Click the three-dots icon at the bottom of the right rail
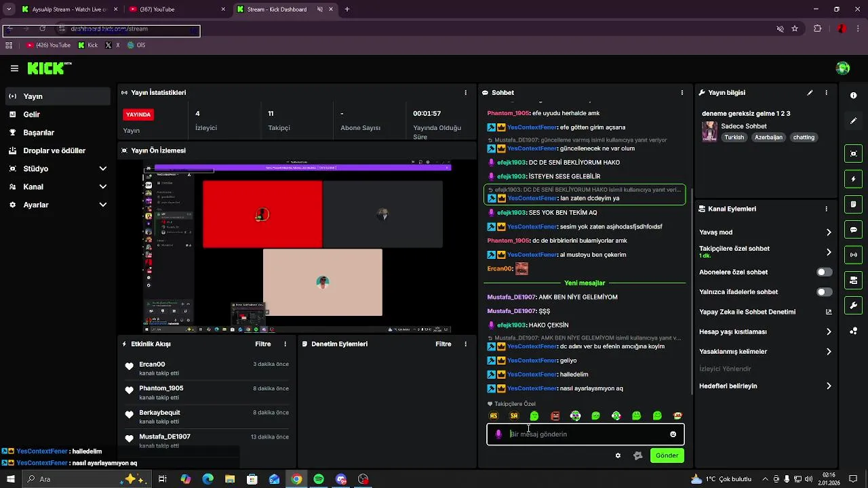This screenshot has height=488, width=868. point(853,331)
